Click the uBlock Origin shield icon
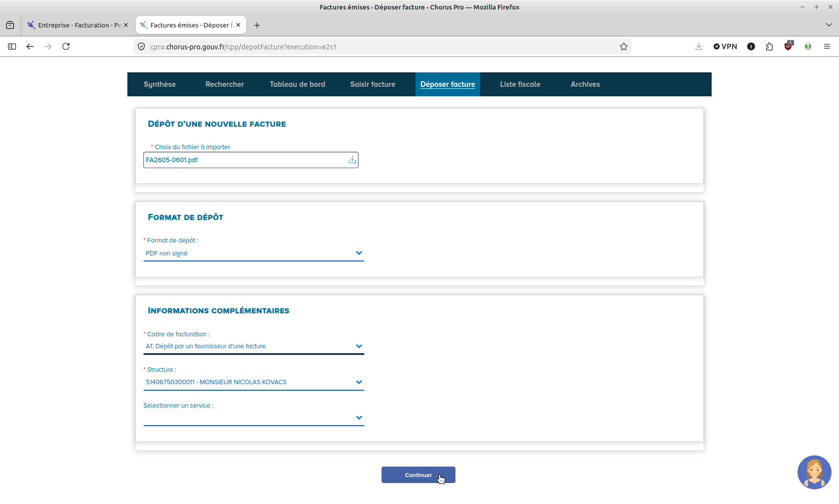The image size is (839, 504). pyautogui.click(x=788, y=46)
